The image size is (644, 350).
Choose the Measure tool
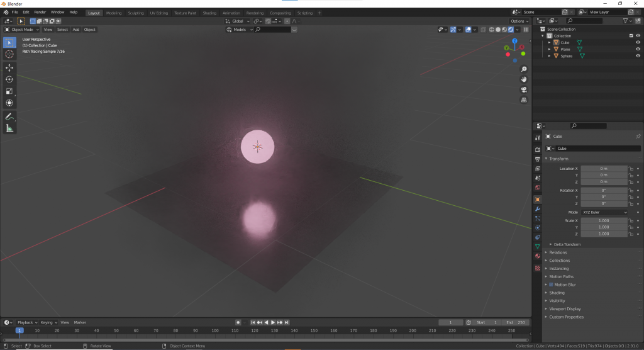pos(9,128)
